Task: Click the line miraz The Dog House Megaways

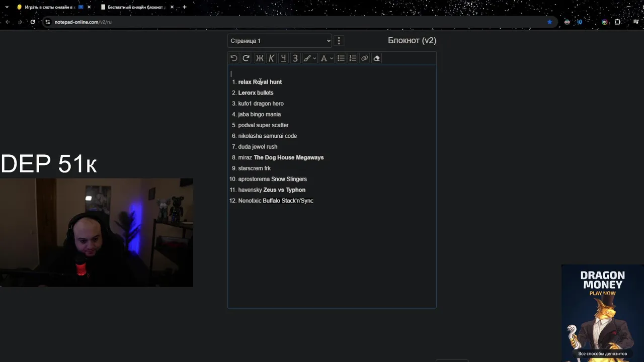Action: coord(281,157)
